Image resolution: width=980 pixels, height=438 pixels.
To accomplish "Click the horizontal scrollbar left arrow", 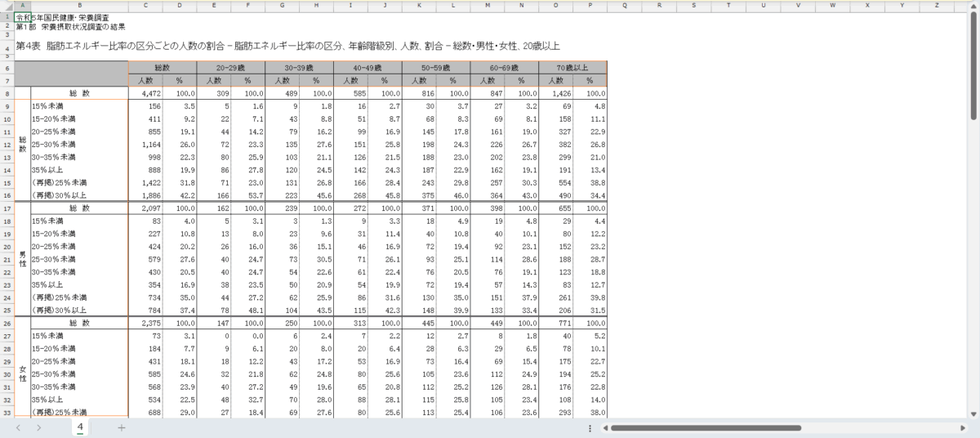I will [x=604, y=427].
